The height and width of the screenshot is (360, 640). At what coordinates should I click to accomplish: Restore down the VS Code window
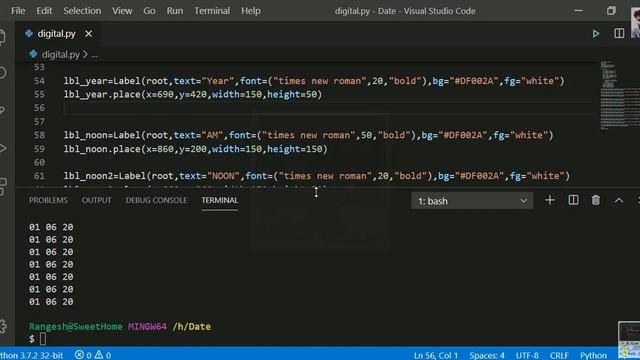[611, 11]
